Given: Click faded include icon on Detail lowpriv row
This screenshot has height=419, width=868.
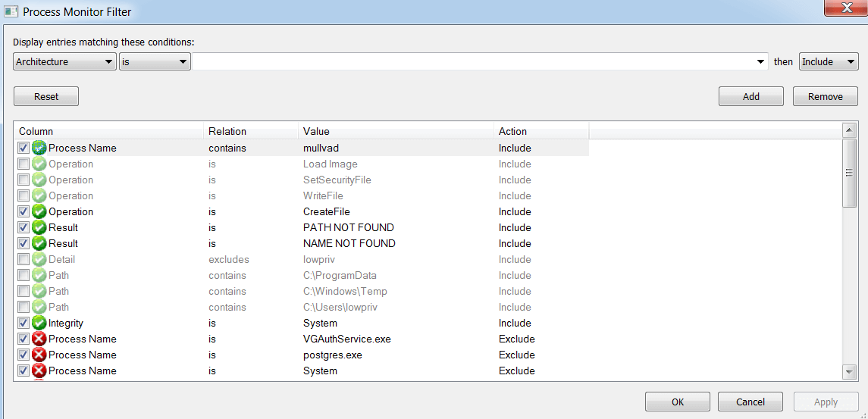Looking at the screenshot, I should pos(39,259).
